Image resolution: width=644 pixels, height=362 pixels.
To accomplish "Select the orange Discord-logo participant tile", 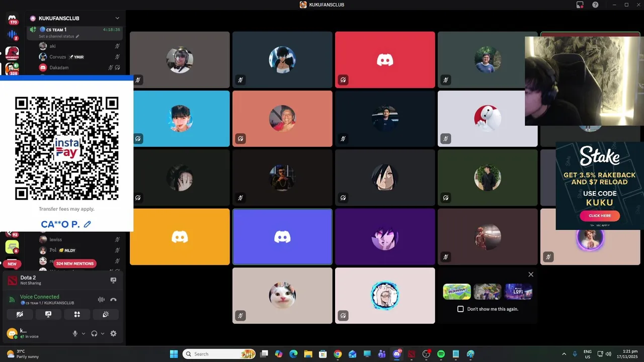I will [x=180, y=237].
